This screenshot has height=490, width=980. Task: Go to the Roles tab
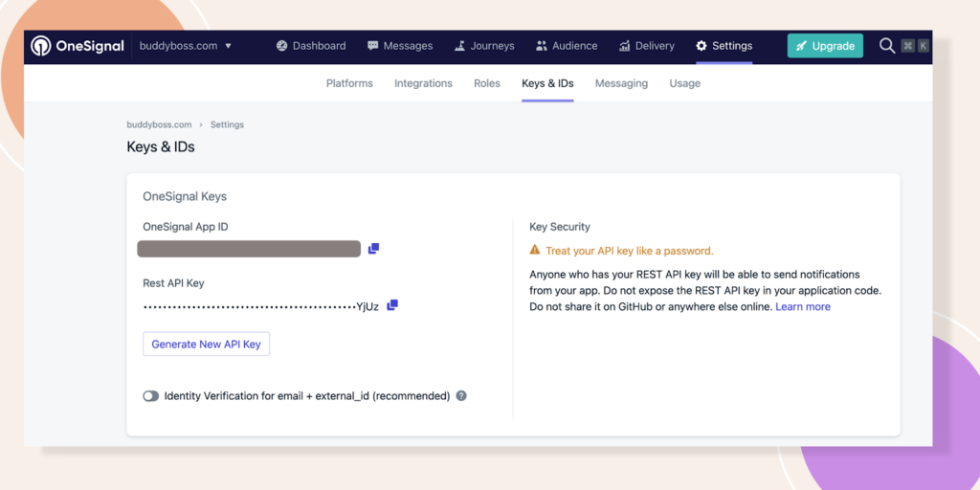[x=487, y=83]
